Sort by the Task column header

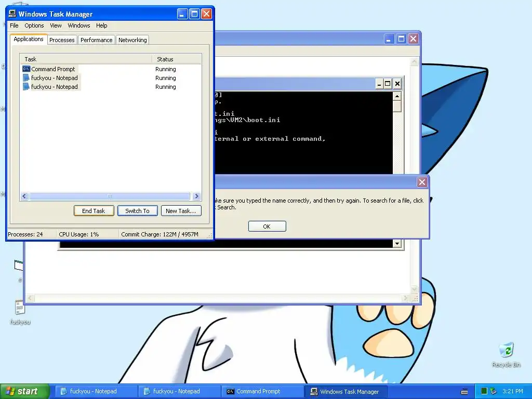coord(86,59)
